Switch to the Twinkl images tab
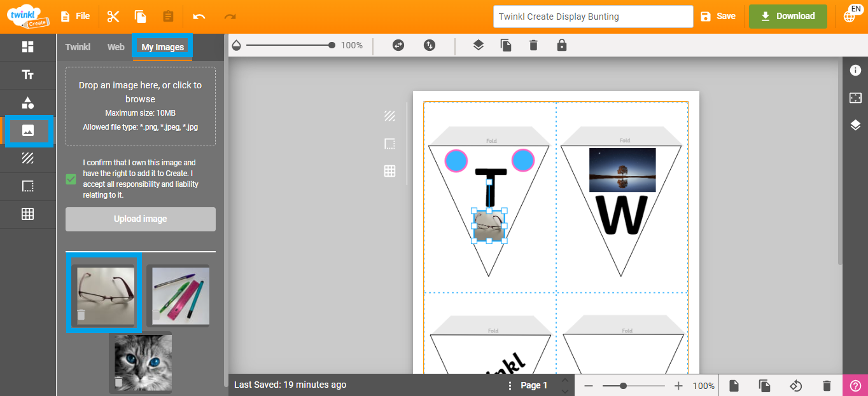This screenshot has height=396, width=868. point(78,47)
